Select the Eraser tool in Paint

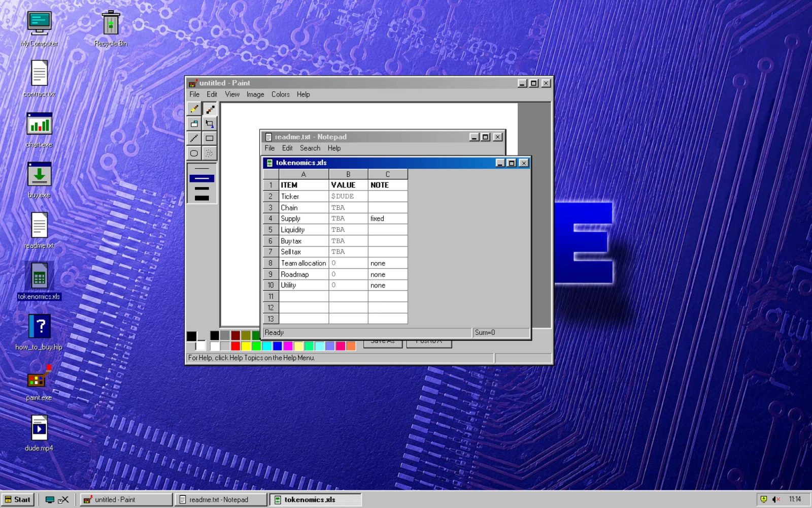click(x=194, y=123)
